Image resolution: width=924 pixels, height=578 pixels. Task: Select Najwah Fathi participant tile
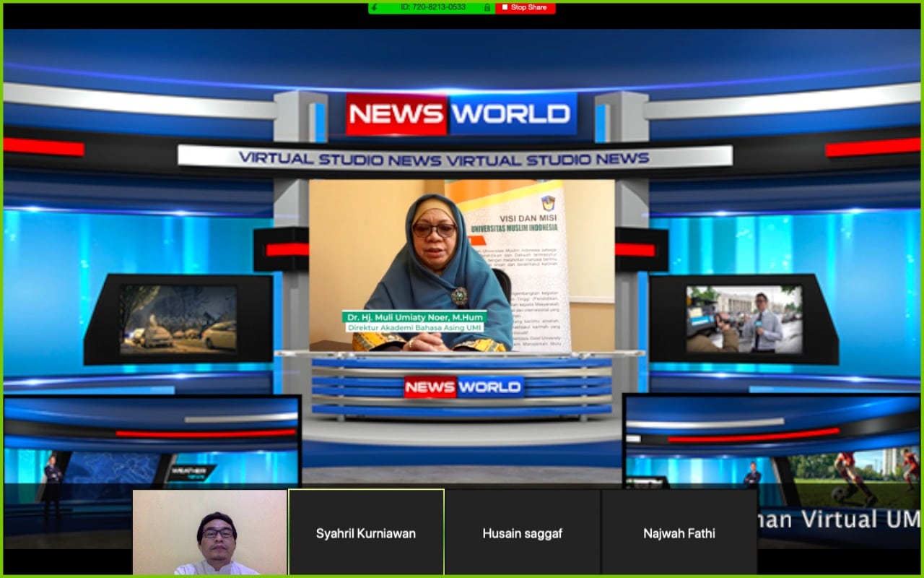pos(679,532)
